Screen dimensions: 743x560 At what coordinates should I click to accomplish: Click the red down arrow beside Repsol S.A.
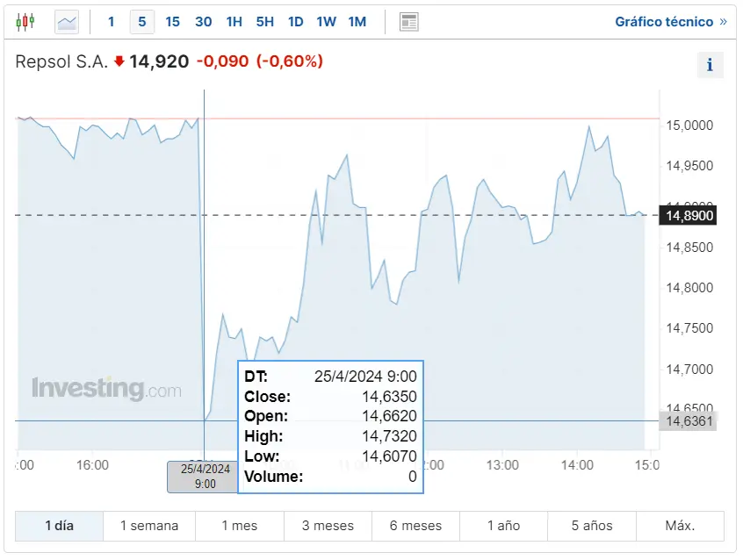[x=116, y=62]
